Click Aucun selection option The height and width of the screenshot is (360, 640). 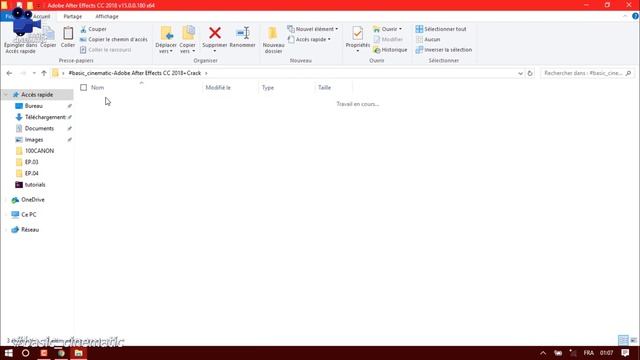coord(428,39)
